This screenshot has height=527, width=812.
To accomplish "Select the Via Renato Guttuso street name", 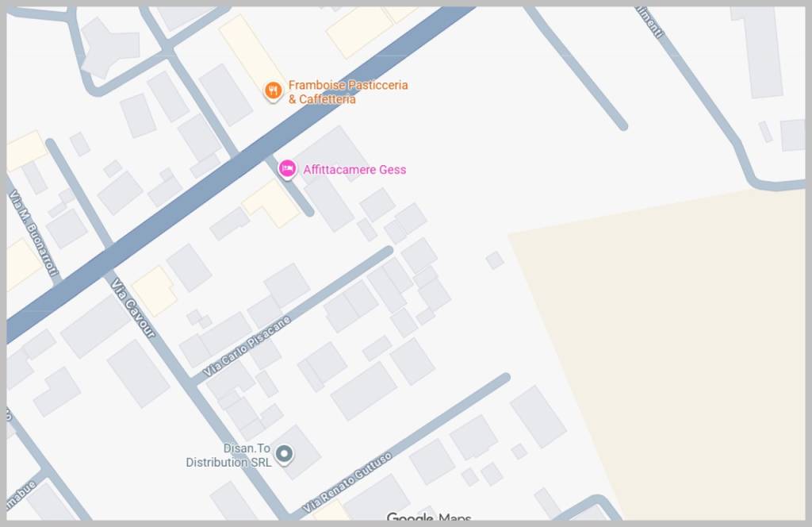I will pyautogui.click(x=347, y=482).
